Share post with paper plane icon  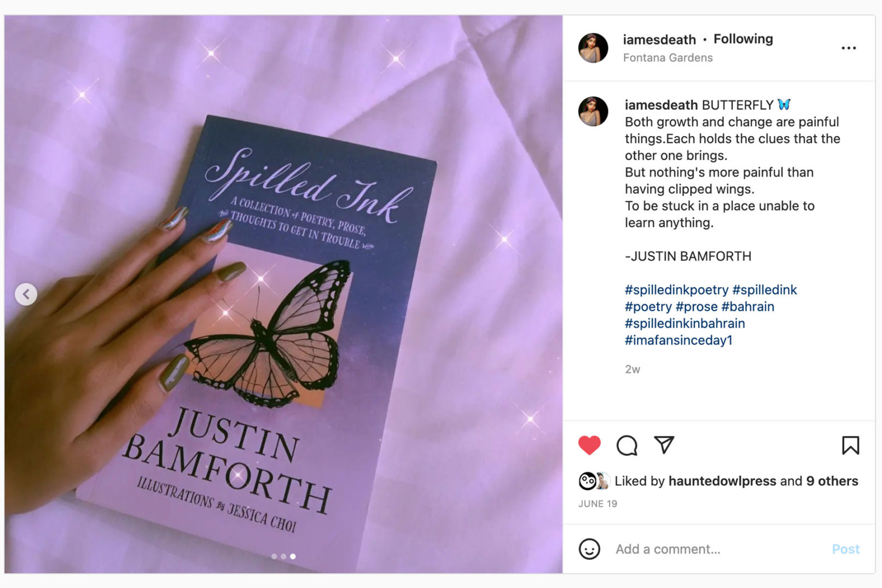pos(664,444)
